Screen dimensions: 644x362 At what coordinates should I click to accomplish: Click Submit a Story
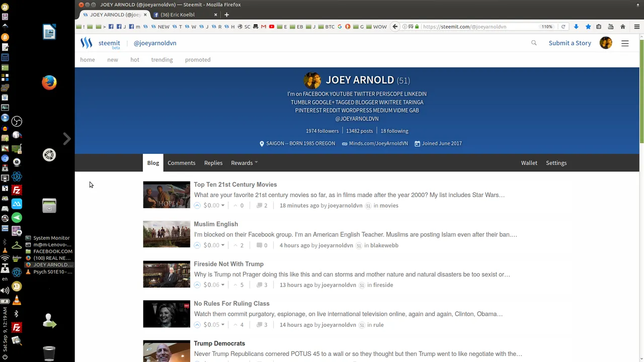570,43
